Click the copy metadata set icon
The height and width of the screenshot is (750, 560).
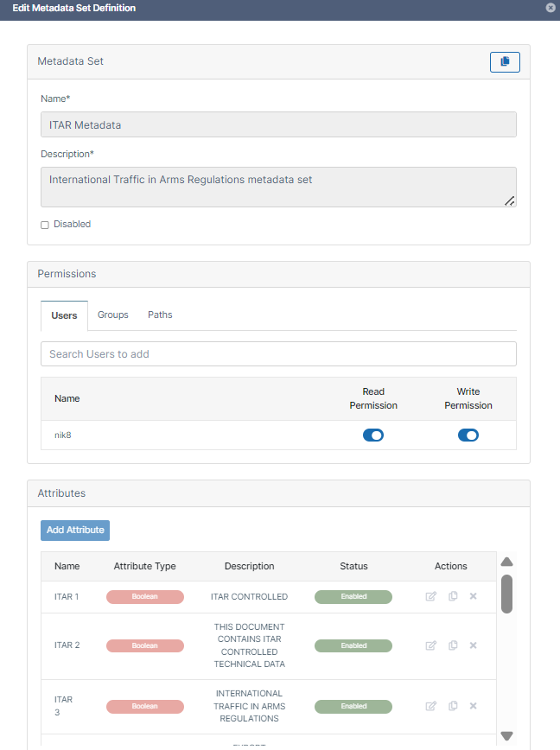click(505, 61)
